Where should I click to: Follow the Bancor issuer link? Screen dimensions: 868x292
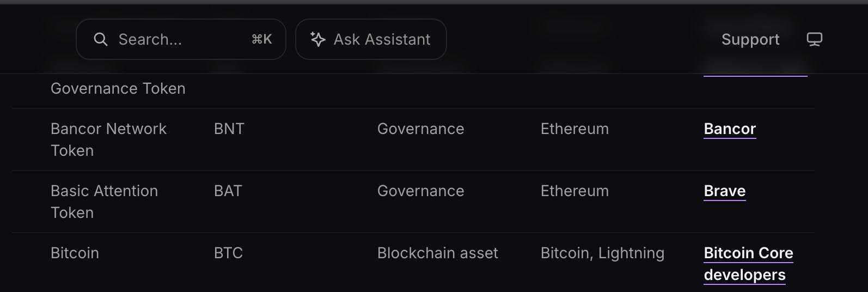pyautogui.click(x=730, y=129)
